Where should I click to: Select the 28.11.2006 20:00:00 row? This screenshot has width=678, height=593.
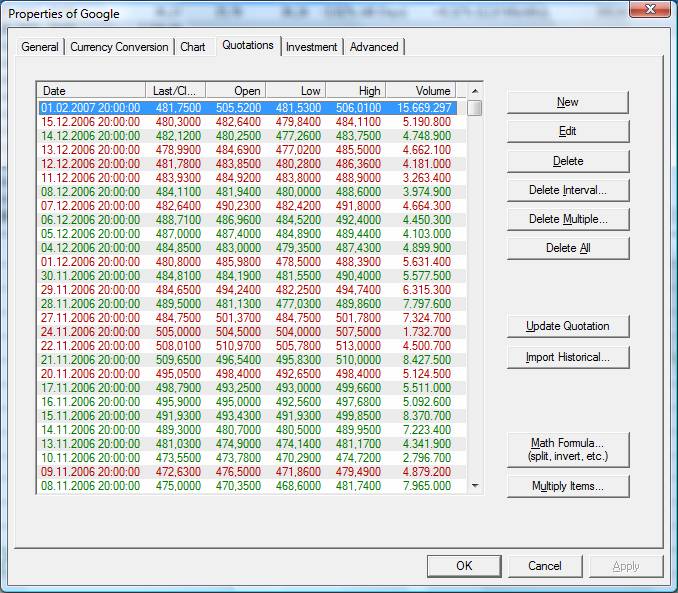[252, 304]
